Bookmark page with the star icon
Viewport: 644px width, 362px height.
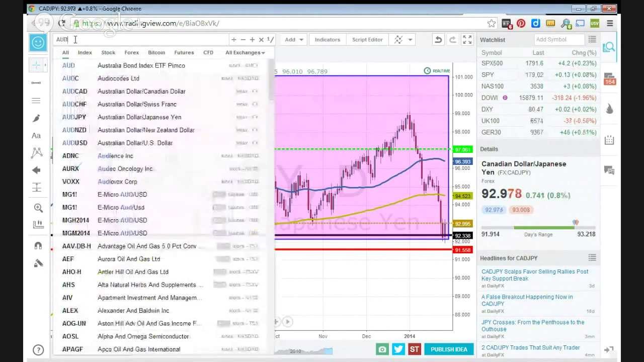(x=492, y=23)
